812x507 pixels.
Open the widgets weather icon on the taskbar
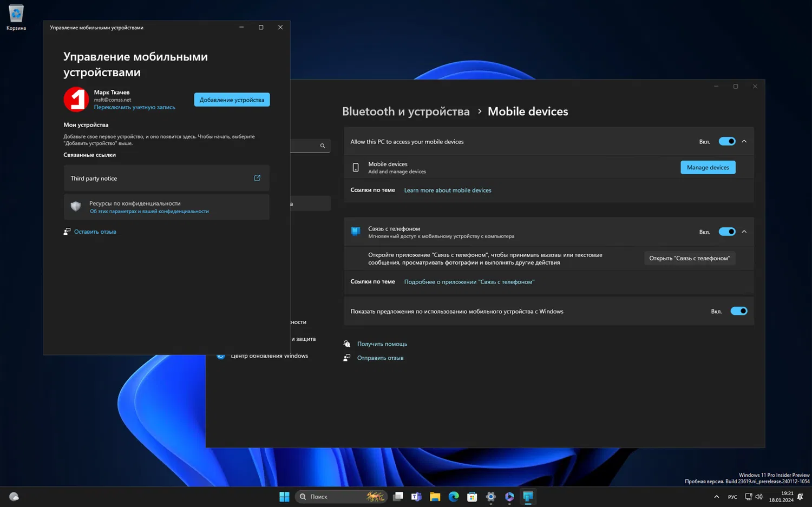pos(14,497)
